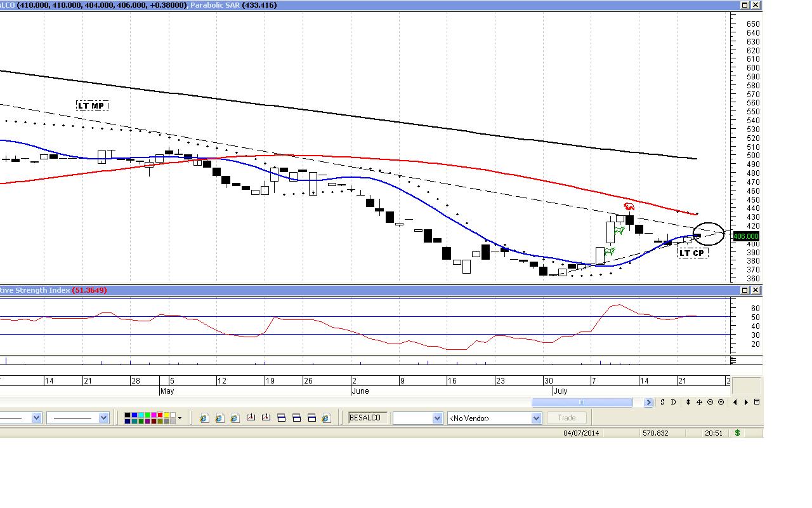The image size is (812, 508).
Task: Click the vertical double-arrow scale icon
Action: [688, 402]
